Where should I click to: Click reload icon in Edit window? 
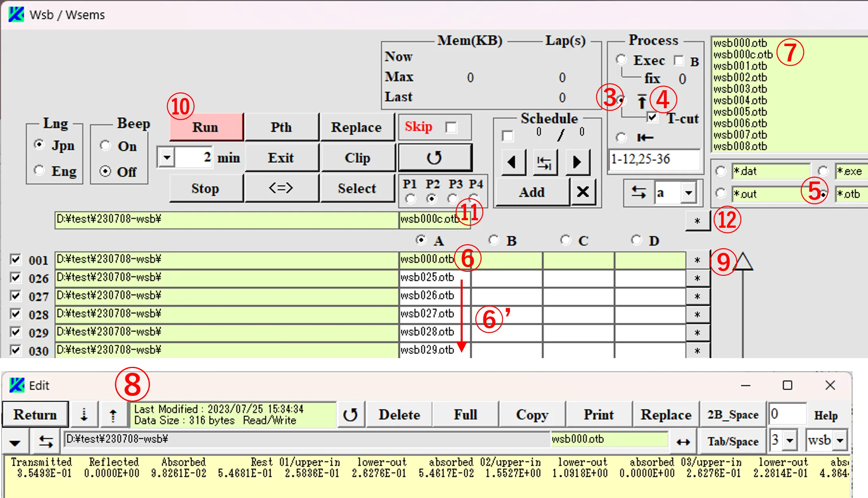point(350,415)
